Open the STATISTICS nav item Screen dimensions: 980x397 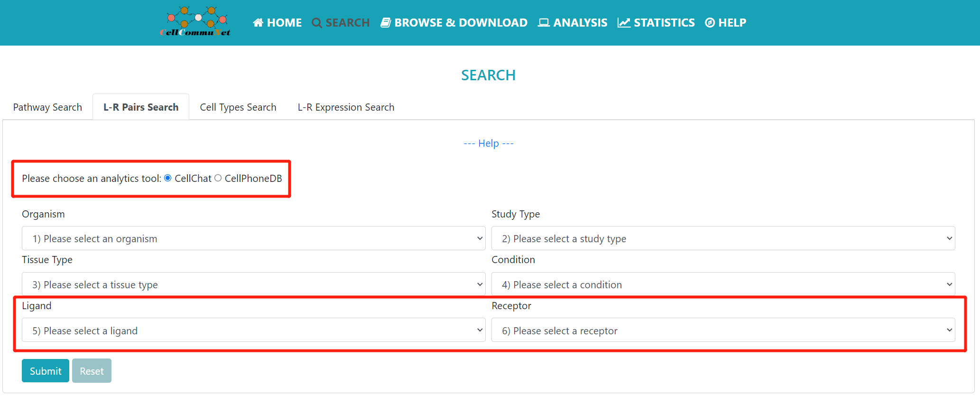pos(656,22)
